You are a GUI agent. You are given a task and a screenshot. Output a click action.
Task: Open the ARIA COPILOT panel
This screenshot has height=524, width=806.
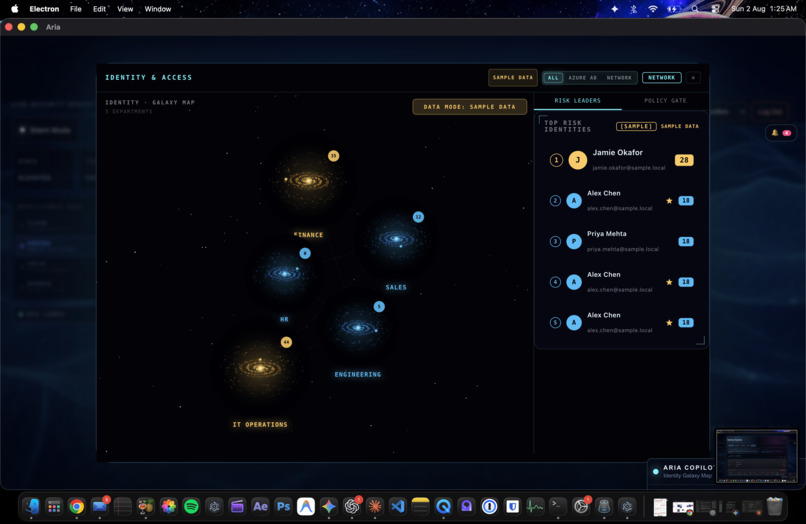coord(682,471)
